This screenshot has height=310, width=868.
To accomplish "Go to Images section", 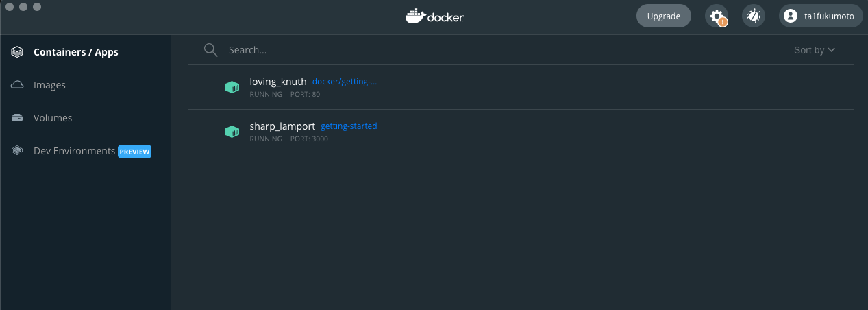I will (x=85, y=85).
